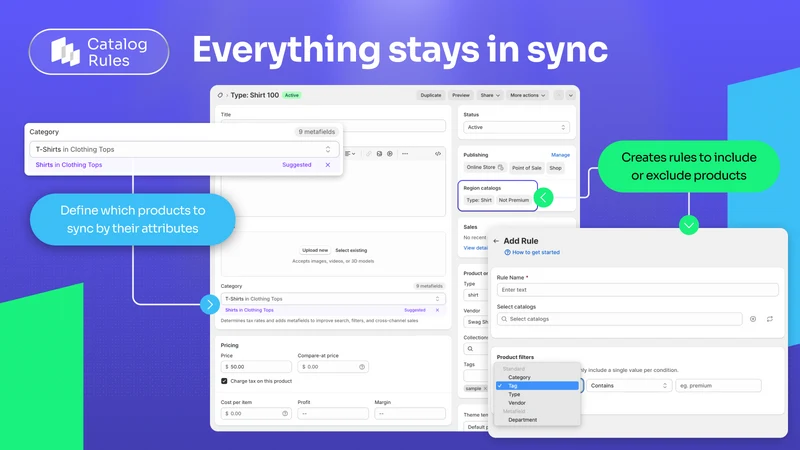The width and height of the screenshot is (800, 450).
Task: Click Select existing media button
Action: [x=351, y=251]
